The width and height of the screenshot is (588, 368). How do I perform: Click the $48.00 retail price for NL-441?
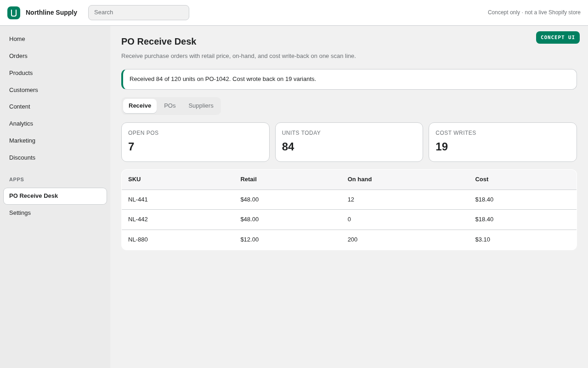tap(249, 200)
